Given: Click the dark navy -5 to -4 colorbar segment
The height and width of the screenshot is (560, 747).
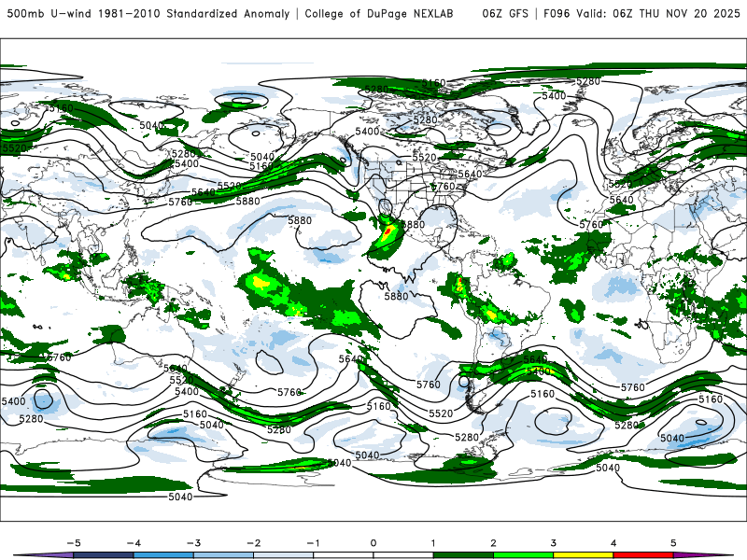Looking at the screenshot, I should [104, 555].
